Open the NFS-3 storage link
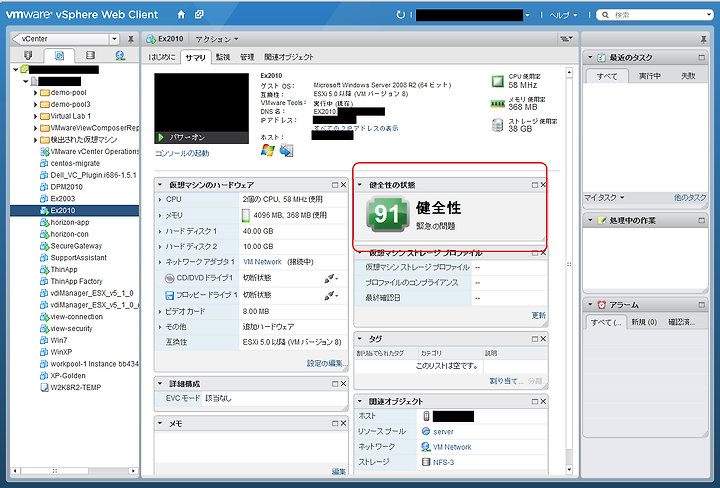The height and width of the screenshot is (488, 720). coord(444,462)
